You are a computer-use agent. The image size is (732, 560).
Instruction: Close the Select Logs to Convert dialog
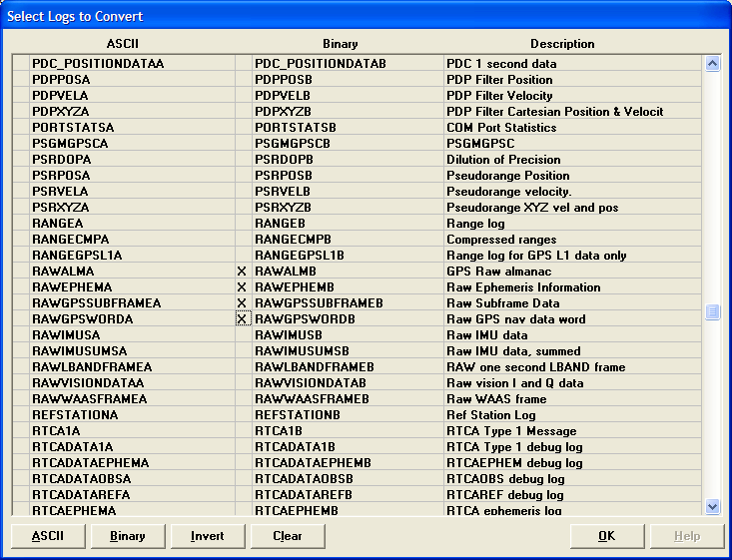(x=715, y=16)
